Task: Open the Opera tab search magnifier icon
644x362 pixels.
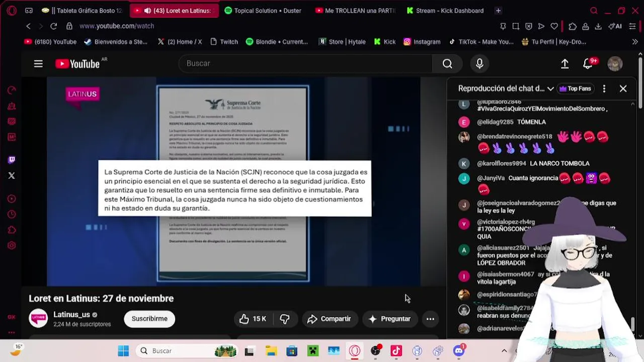Action: coord(594,11)
